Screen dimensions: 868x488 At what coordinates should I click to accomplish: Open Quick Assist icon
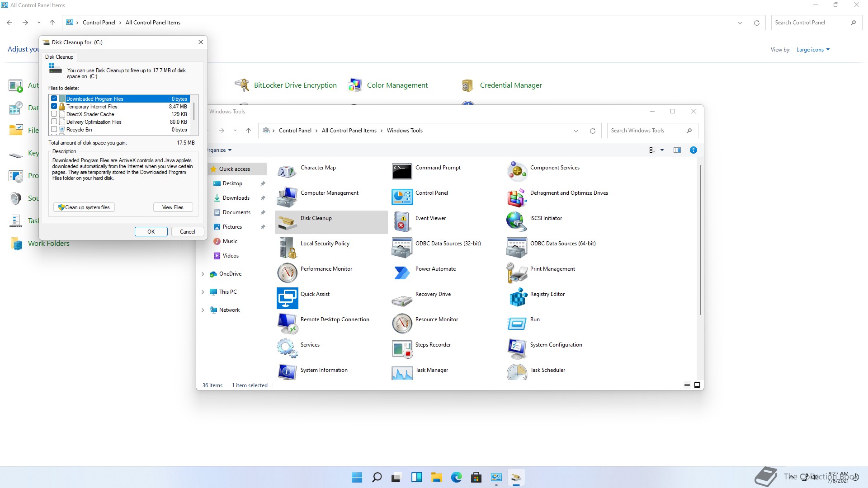(287, 298)
